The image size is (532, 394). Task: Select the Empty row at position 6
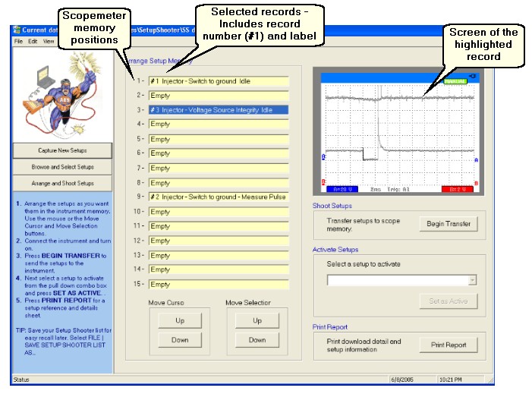219,153
